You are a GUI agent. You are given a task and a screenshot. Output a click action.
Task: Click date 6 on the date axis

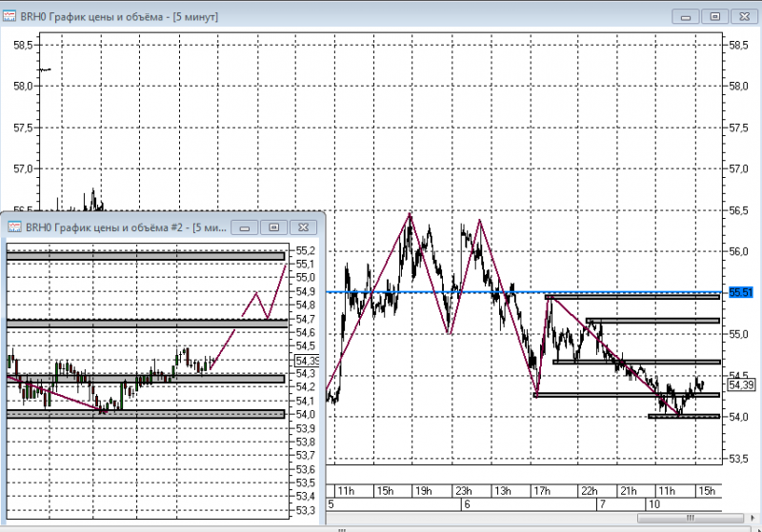pyautogui.click(x=467, y=504)
